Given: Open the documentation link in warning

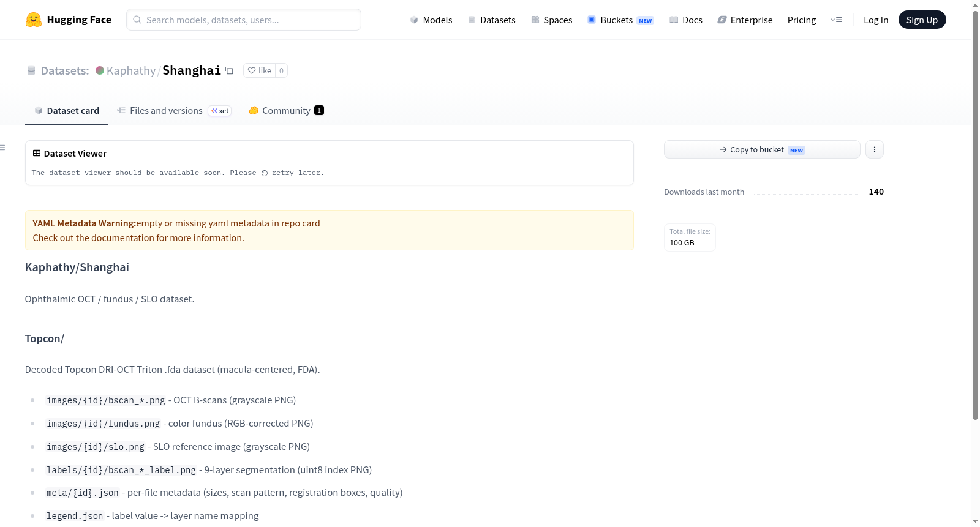Looking at the screenshot, I should tap(123, 238).
